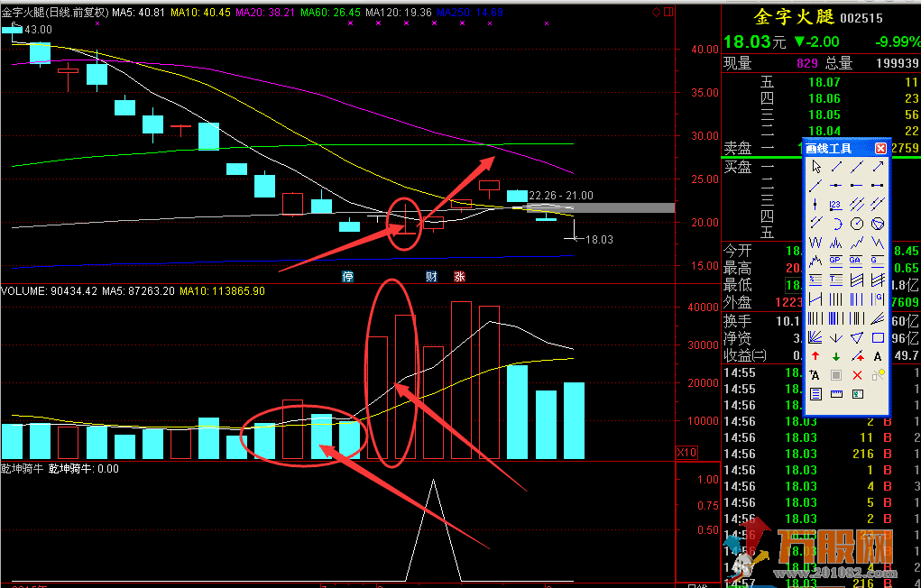Click the sell-five price 18.07
The image size is (921, 588).
(x=824, y=82)
